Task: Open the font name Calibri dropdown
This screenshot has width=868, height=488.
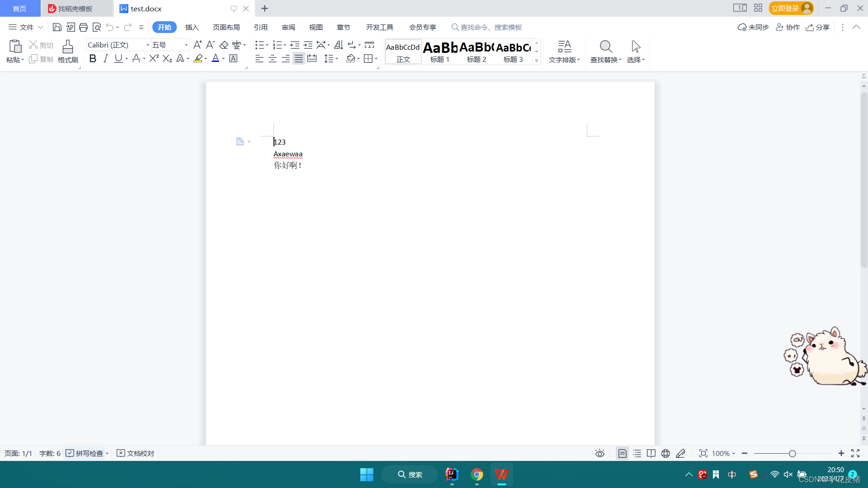Action: pos(147,45)
